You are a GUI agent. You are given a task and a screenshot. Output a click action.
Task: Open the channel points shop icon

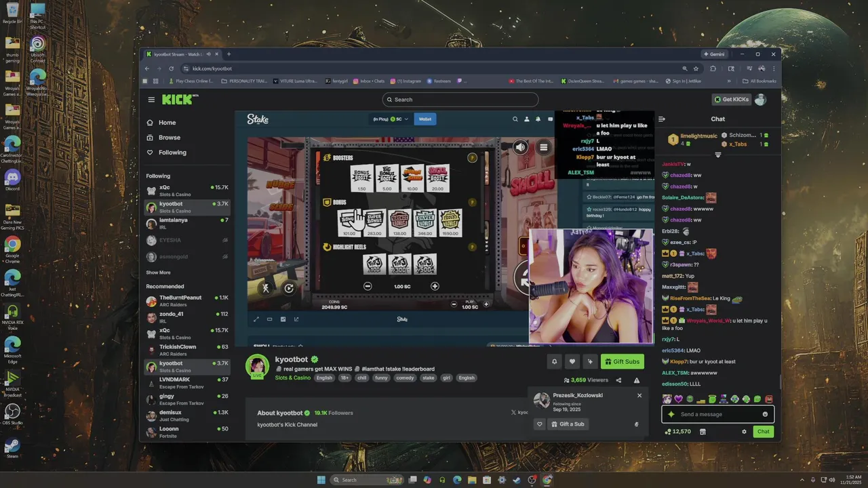(703, 432)
